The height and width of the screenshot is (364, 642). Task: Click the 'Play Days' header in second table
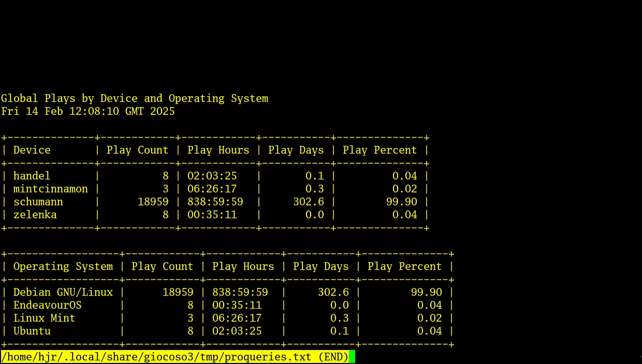point(321,266)
